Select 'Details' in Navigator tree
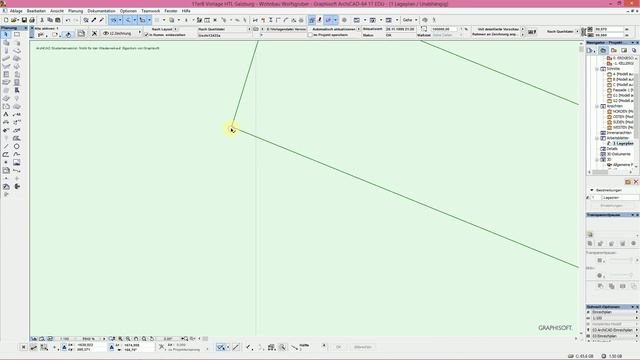The image size is (640, 360). (x=612, y=149)
